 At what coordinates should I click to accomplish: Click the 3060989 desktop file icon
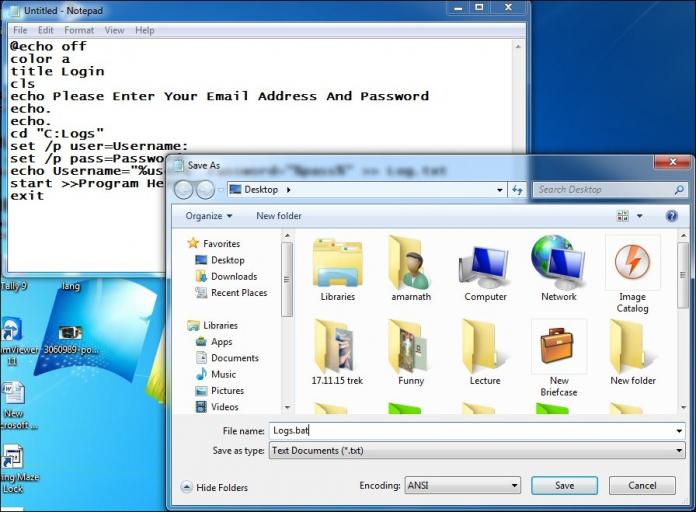70,338
